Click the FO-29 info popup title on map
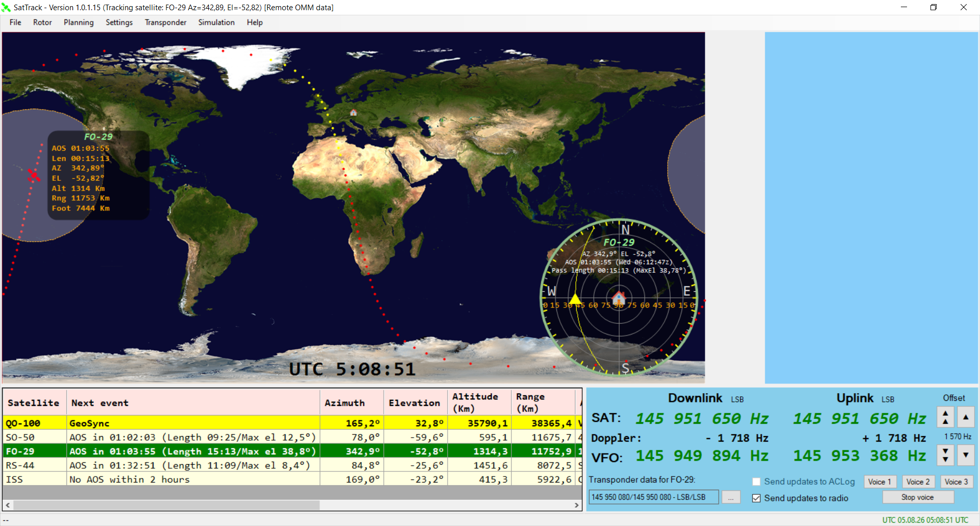The width and height of the screenshot is (980, 526). 98,137
